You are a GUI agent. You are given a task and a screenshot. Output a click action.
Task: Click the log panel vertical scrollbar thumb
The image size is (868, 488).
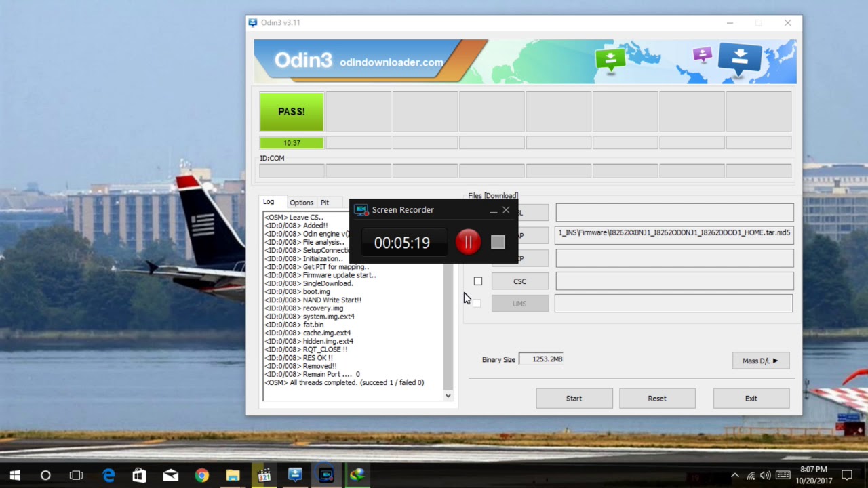tap(448, 325)
